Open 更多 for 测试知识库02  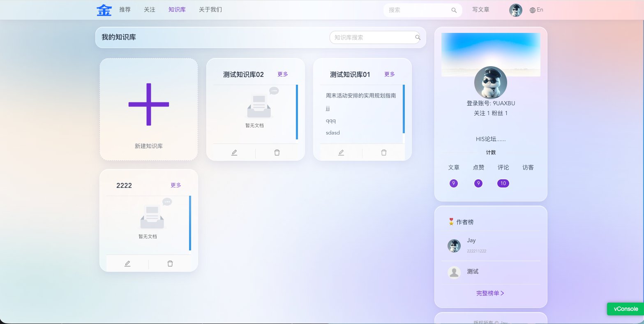283,74
